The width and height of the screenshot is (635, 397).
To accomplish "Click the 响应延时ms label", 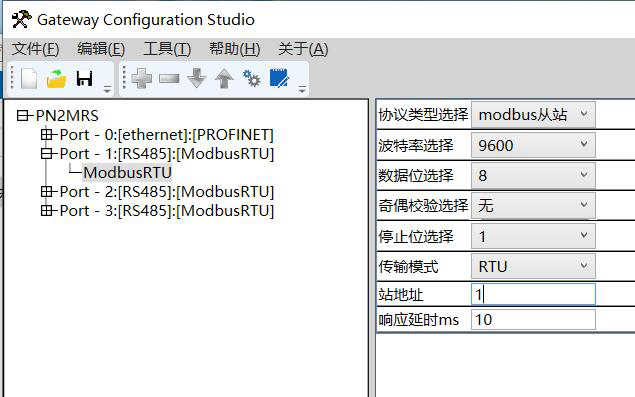I will pyautogui.click(x=418, y=320).
